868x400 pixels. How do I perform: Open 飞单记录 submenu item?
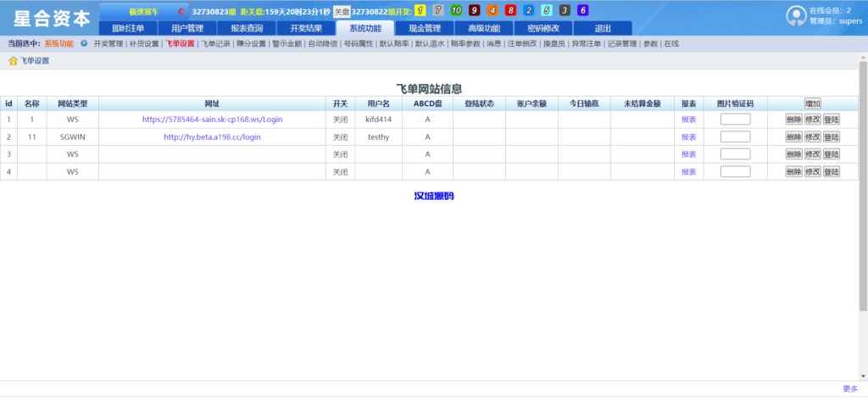[215, 43]
